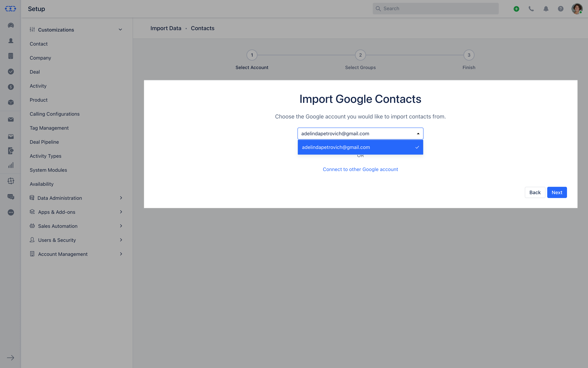Close the Google account dropdown via its arrow
The width and height of the screenshot is (588, 368).
tap(418, 134)
